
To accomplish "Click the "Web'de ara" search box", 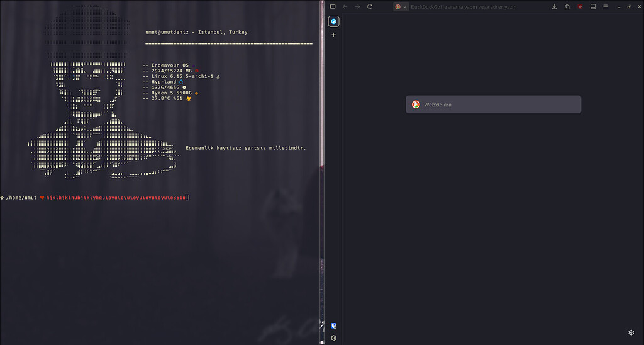I will [x=494, y=105].
